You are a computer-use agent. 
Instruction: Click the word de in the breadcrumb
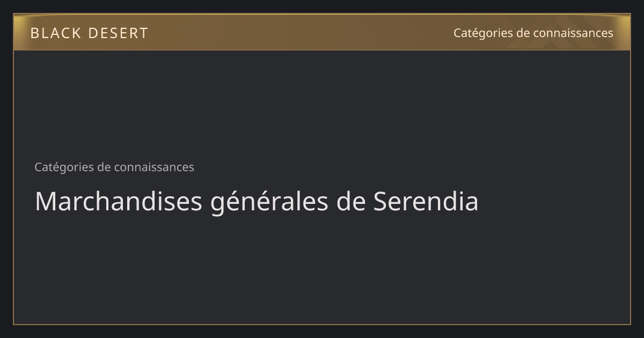pos(104,167)
